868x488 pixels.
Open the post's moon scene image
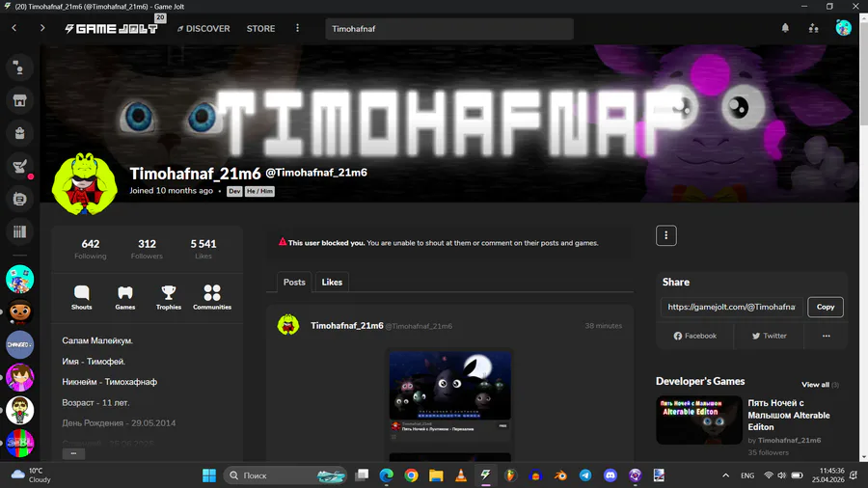click(449, 385)
